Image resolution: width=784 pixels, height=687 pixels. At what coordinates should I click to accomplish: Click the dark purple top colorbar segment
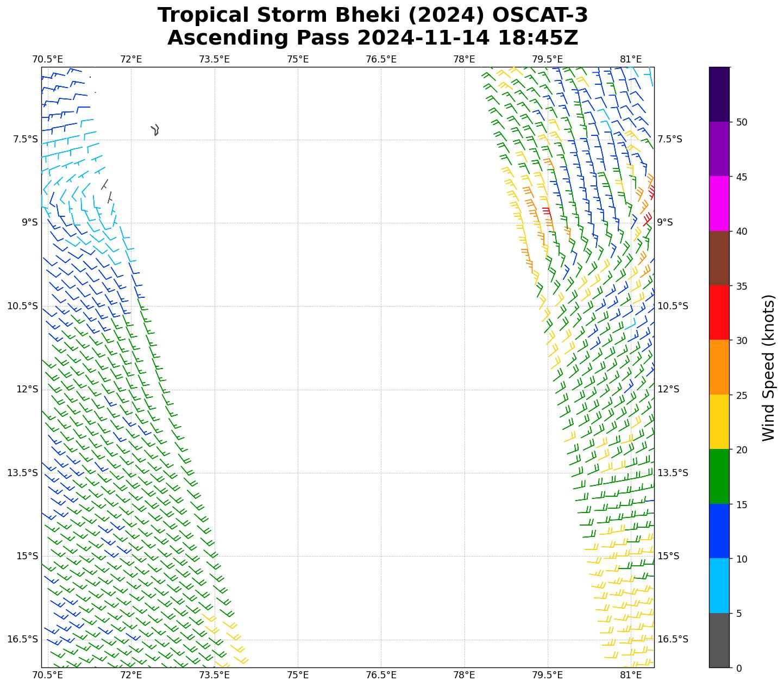tap(719, 94)
